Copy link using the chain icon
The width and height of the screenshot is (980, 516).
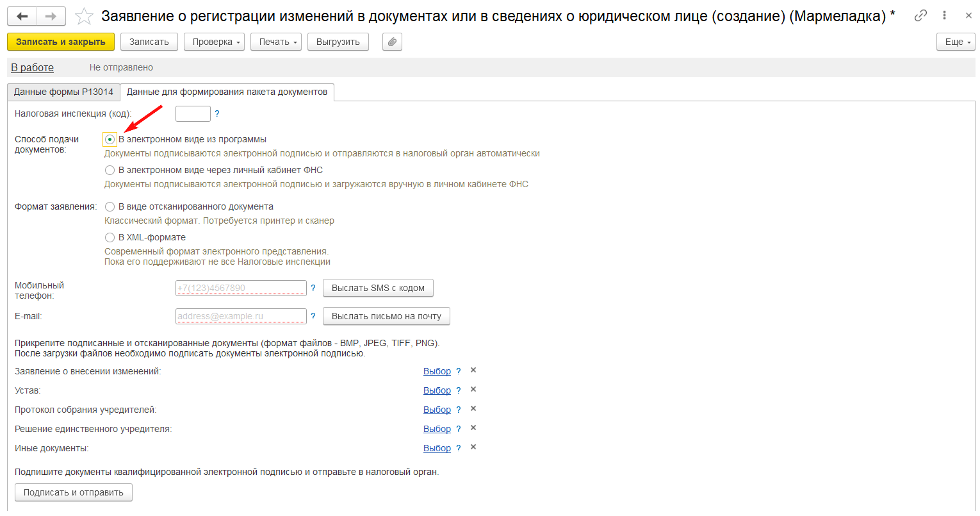pyautogui.click(x=920, y=15)
